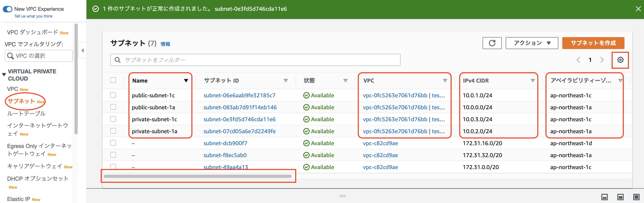Open VPC link in public-subnet-1c row

[404, 95]
